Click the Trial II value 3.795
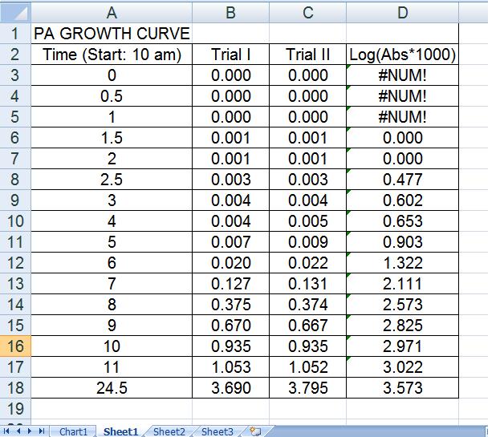 tap(308, 387)
